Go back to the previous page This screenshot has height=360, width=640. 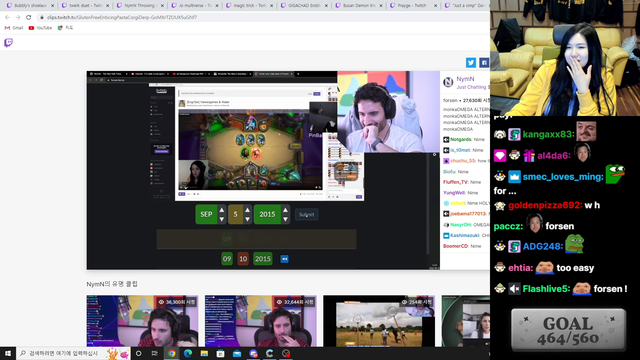(7, 17)
